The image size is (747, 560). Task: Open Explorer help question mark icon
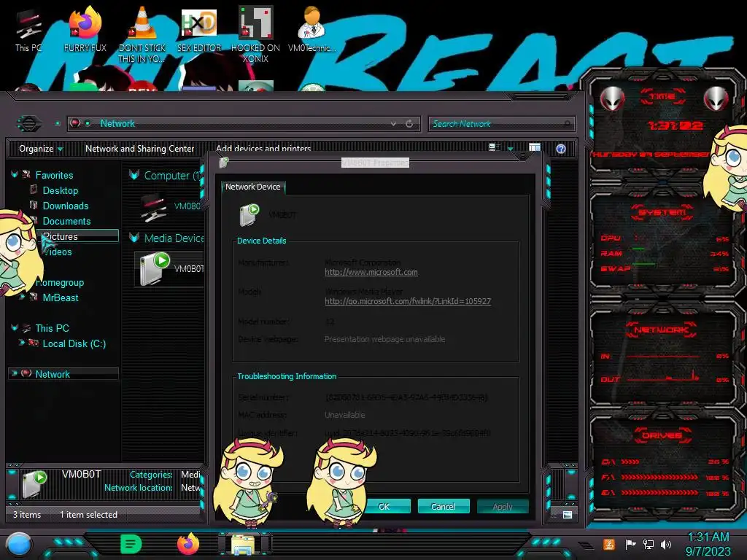click(x=561, y=149)
